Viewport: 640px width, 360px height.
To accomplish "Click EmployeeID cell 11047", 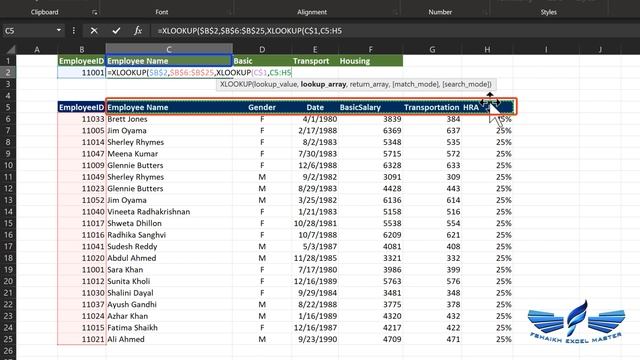I will (x=82, y=154).
